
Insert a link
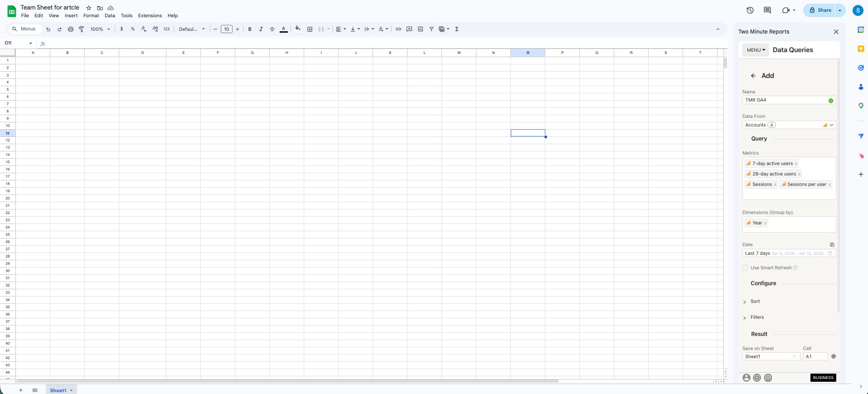tap(398, 29)
